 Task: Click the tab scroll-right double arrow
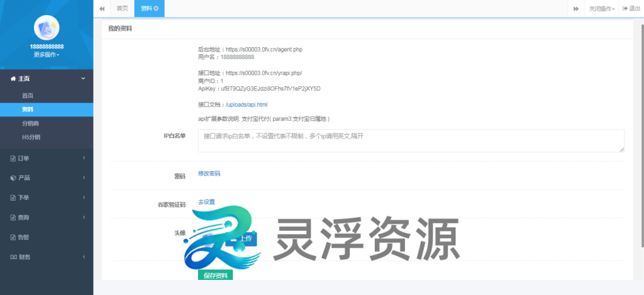tap(576, 9)
